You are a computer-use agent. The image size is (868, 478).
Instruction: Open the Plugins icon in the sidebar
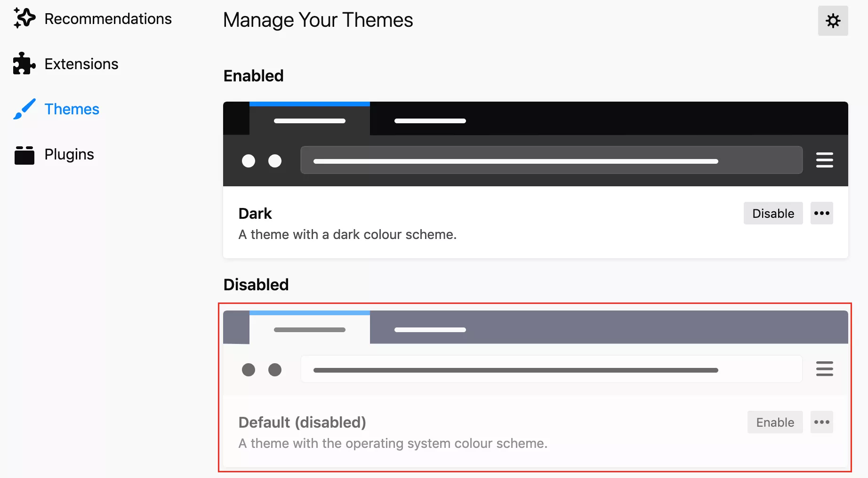tap(24, 154)
